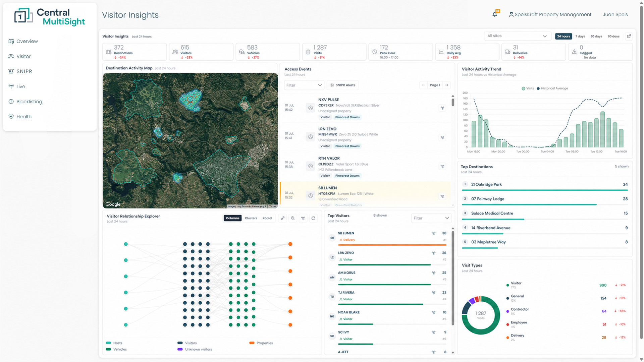The height and width of the screenshot is (362, 644).
Task: Switch Explorer to Clusters view
Action: coord(251,218)
